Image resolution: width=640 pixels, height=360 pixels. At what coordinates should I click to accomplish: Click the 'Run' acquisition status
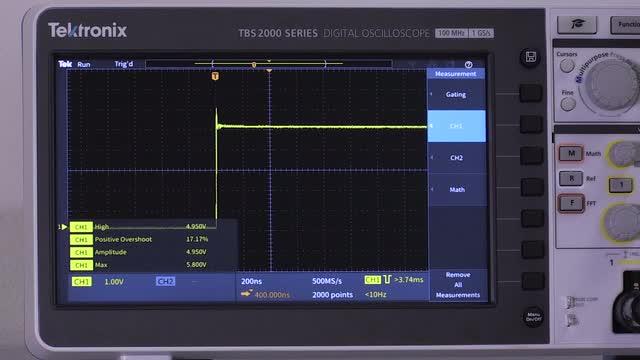(x=84, y=64)
